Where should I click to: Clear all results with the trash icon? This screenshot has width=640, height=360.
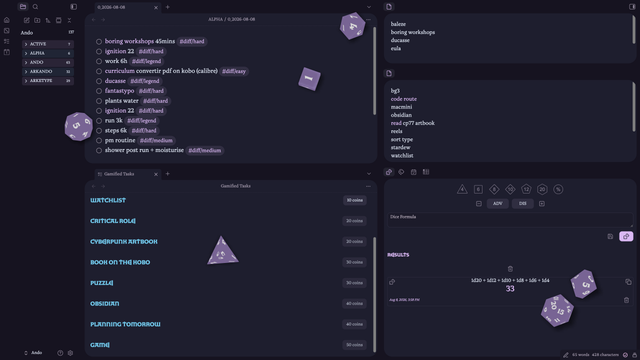click(x=510, y=269)
